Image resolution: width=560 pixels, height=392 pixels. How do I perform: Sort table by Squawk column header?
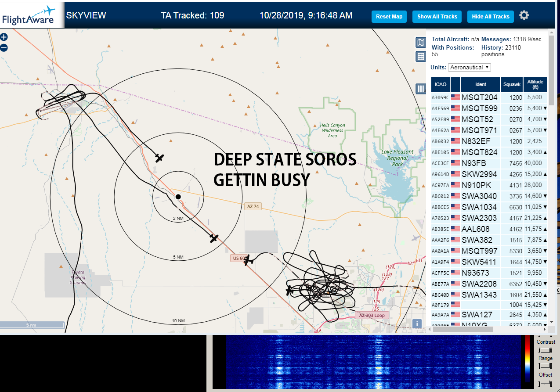coord(512,84)
